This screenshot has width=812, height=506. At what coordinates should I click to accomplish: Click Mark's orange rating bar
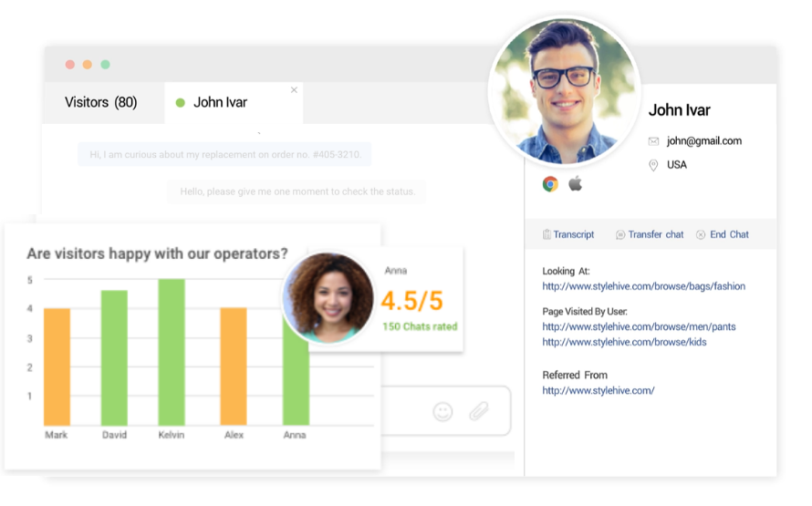pyautogui.click(x=57, y=367)
